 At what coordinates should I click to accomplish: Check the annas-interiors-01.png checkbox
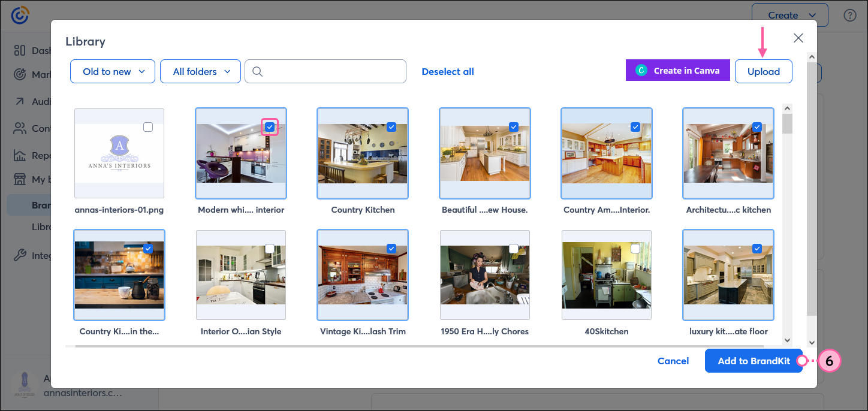point(148,127)
